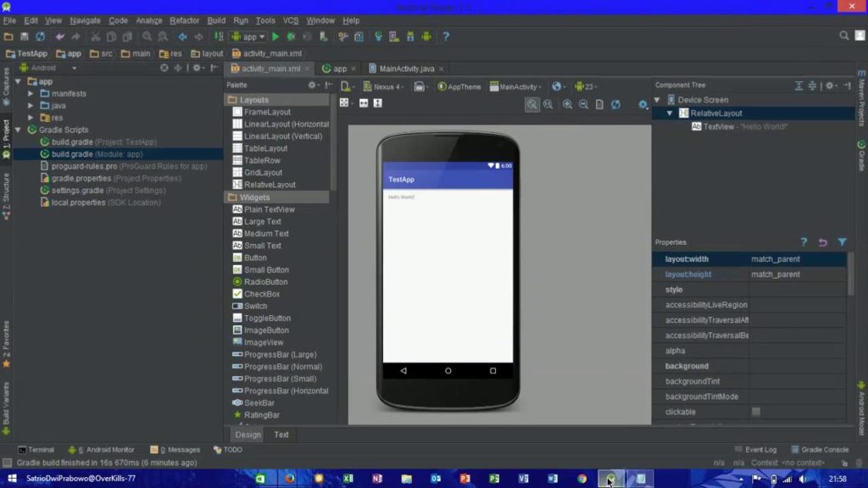Toggle the clickable property checkbox
Image resolution: width=868 pixels, height=488 pixels.
point(755,412)
